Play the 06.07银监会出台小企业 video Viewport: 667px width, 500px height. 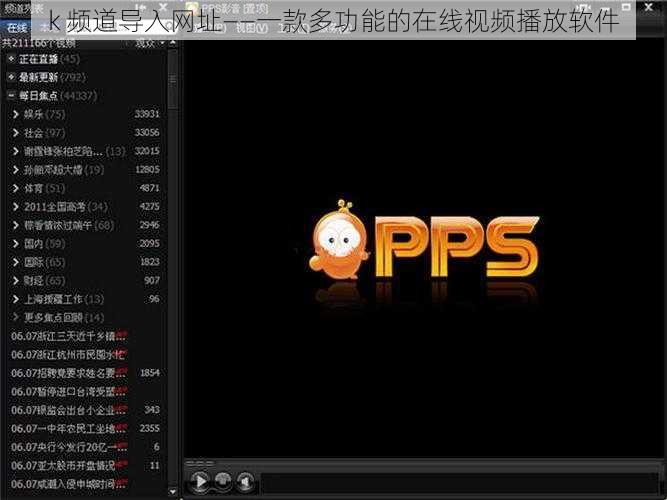69,410
